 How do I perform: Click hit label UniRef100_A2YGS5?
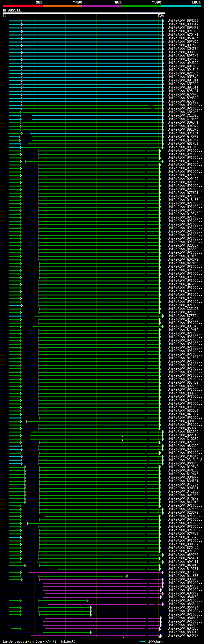[x=183, y=73]
